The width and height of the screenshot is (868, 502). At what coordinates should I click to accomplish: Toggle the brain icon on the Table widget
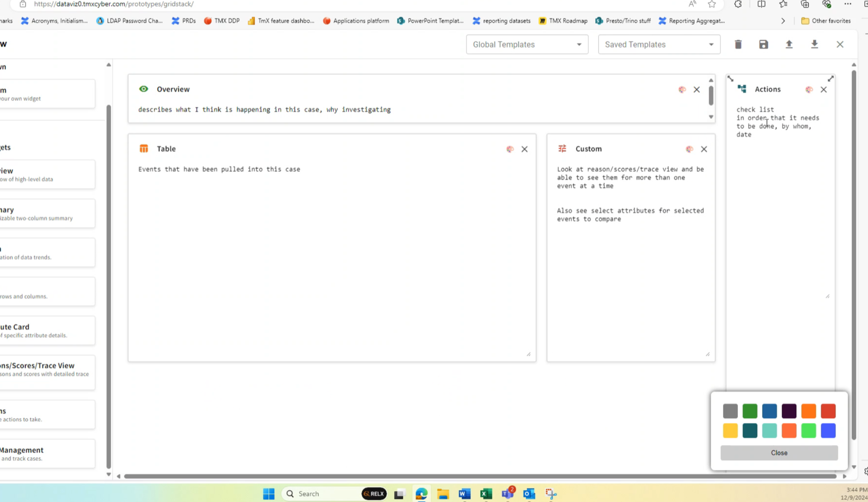(x=510, y=149)
